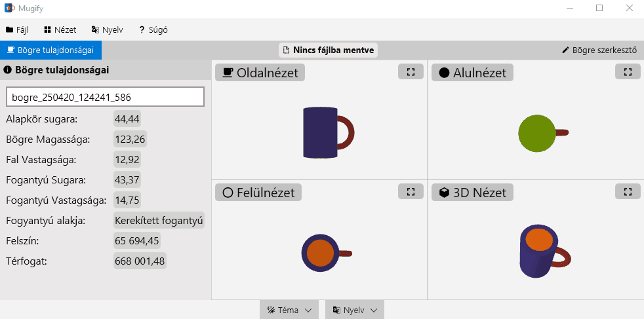Open the bottom Nyelv dropdown

click(x=354, y=310)
